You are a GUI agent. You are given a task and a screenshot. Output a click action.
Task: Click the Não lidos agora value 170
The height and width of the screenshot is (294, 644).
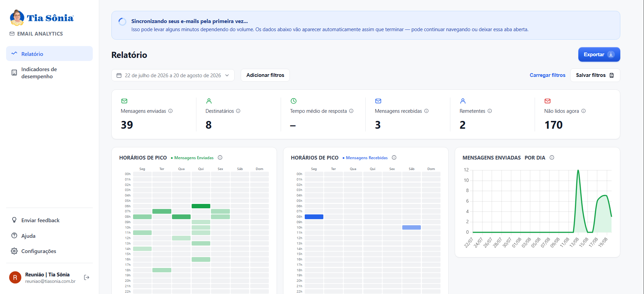point(554,125)
